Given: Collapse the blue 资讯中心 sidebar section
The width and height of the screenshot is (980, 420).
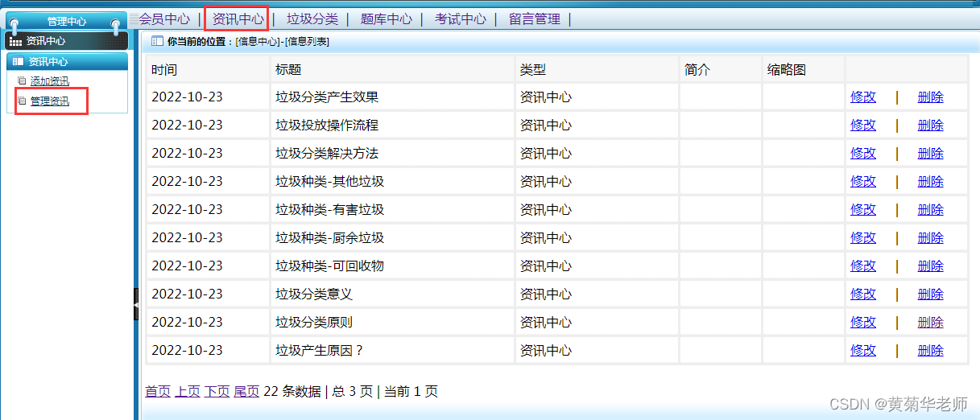Looking at the screenshot, I should pos(67,61).
